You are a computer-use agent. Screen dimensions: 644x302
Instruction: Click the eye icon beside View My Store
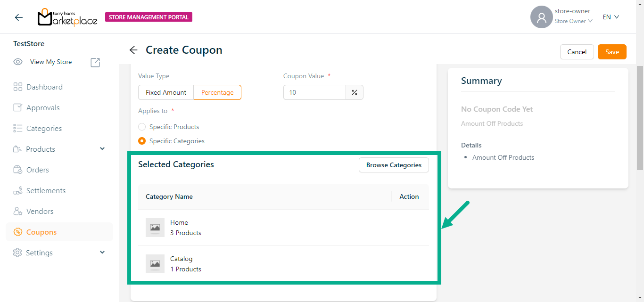[18, 62]
